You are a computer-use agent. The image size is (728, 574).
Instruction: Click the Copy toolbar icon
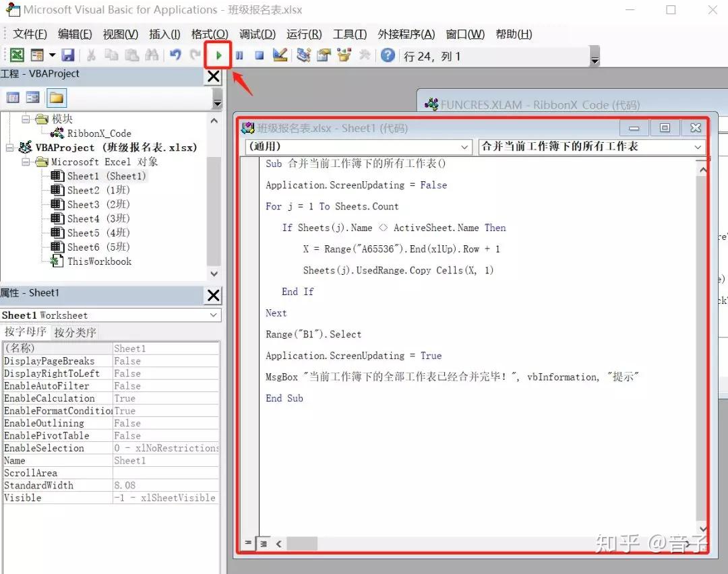[x=111, y=55]
